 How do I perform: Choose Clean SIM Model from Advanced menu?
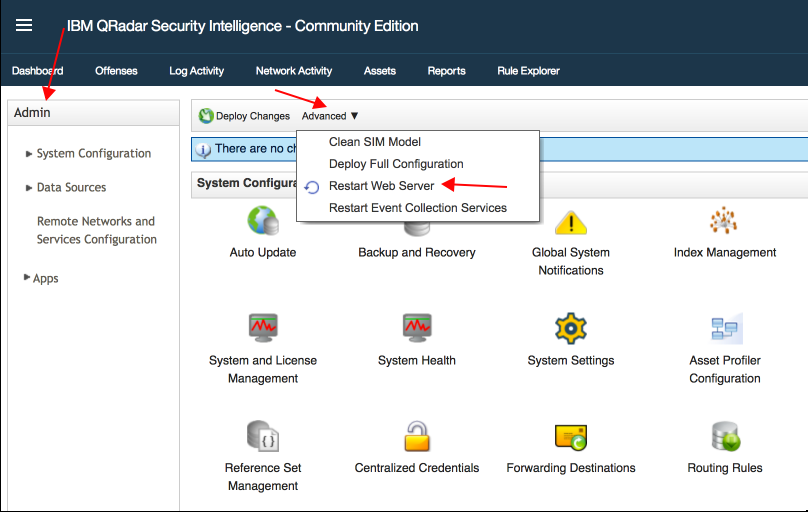pos(375,142)
